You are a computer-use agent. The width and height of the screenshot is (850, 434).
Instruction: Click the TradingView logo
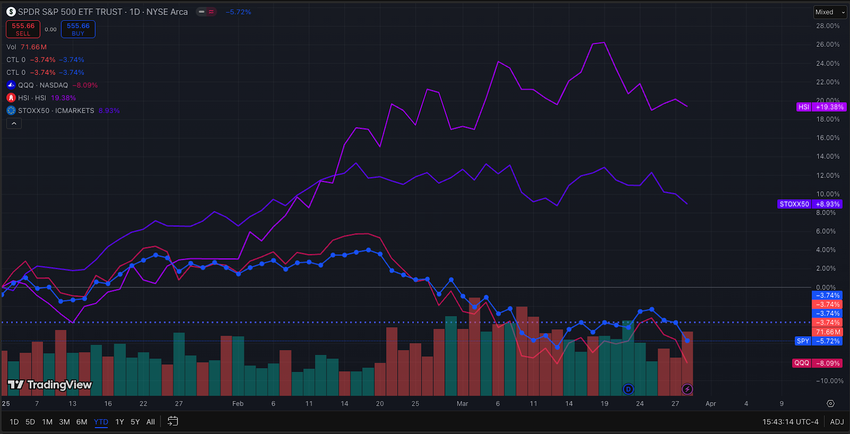(x=50, y=385)
